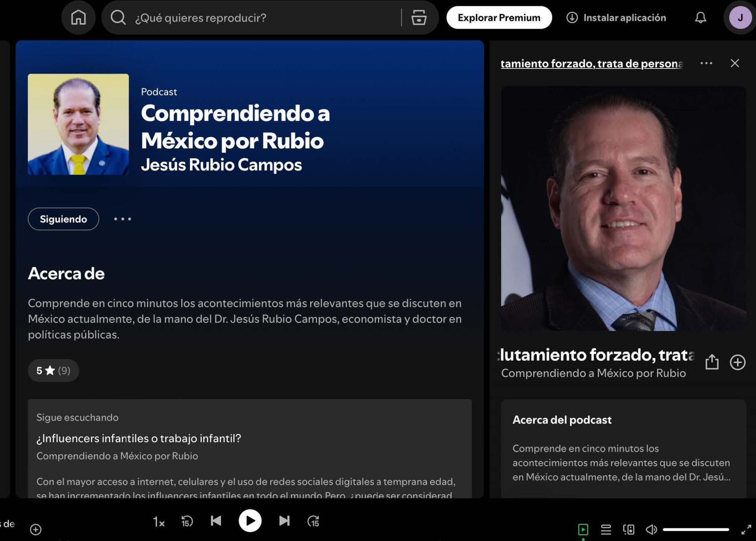Click show name under the episode title
756x541 pixels.
click(593, 373)
